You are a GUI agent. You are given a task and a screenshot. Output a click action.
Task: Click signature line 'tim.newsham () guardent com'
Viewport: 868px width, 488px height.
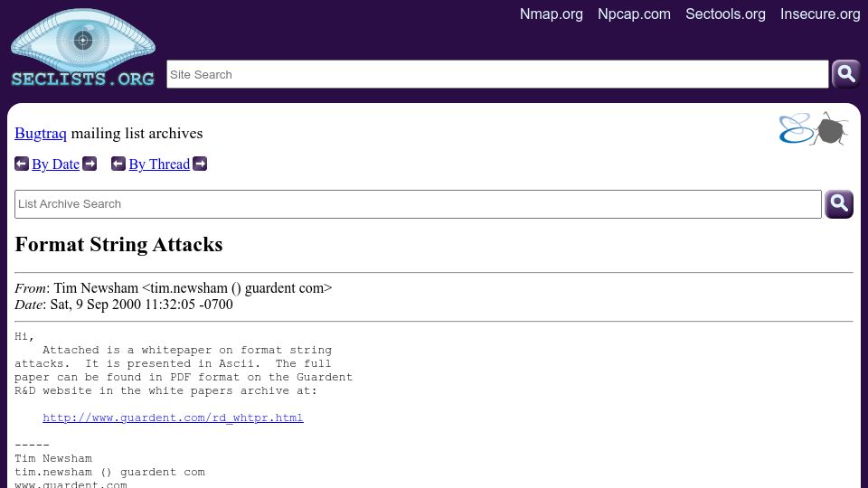pos(109,472)
